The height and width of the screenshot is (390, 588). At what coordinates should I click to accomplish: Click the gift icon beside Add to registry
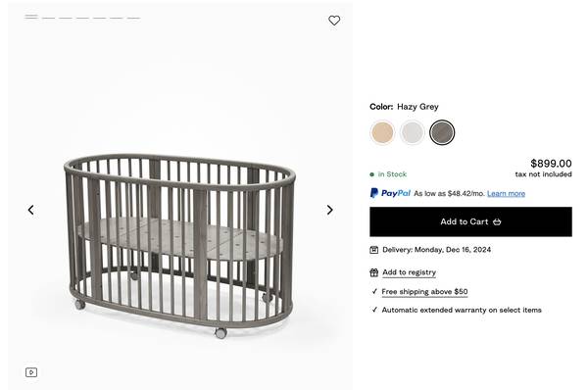(x=374, y=272)
